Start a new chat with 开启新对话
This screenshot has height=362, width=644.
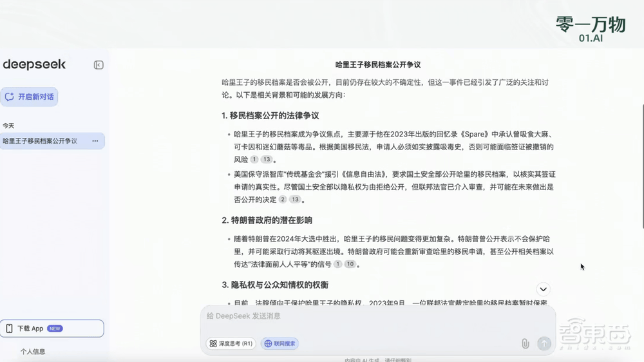click(x=29, y=97)
